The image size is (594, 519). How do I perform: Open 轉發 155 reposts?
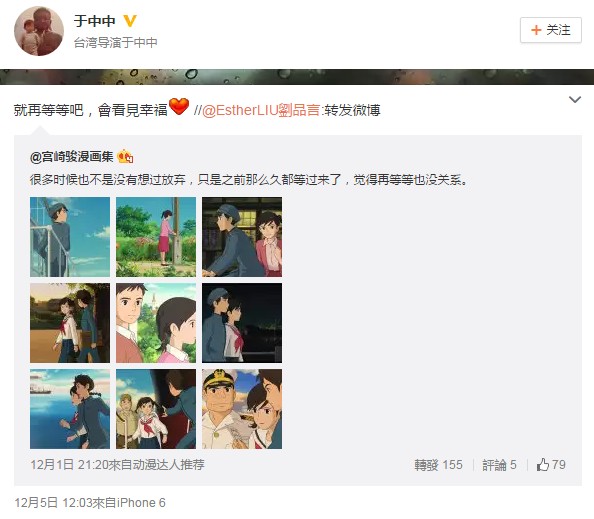[x=438, y=465]
